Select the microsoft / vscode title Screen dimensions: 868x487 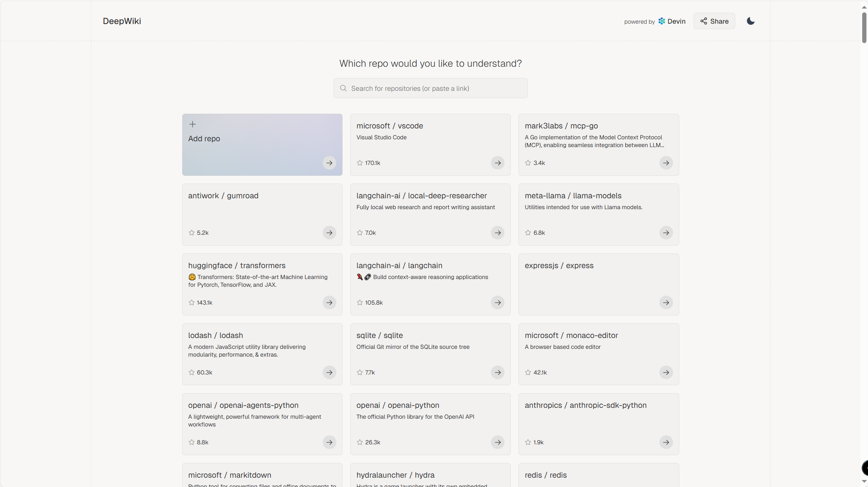click(390, 126)
